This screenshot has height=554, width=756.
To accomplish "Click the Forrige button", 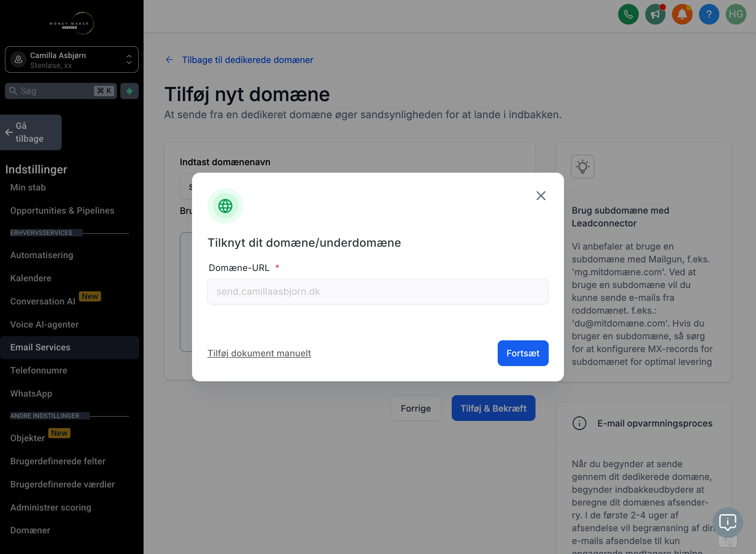I will 416,408.
